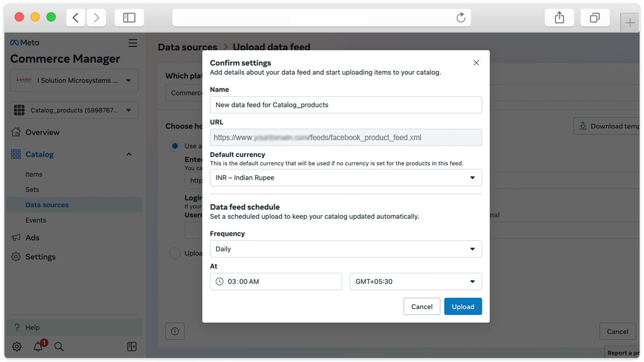644x362 pixels.
Task: Click the Upload button
Action: (463, 307)
